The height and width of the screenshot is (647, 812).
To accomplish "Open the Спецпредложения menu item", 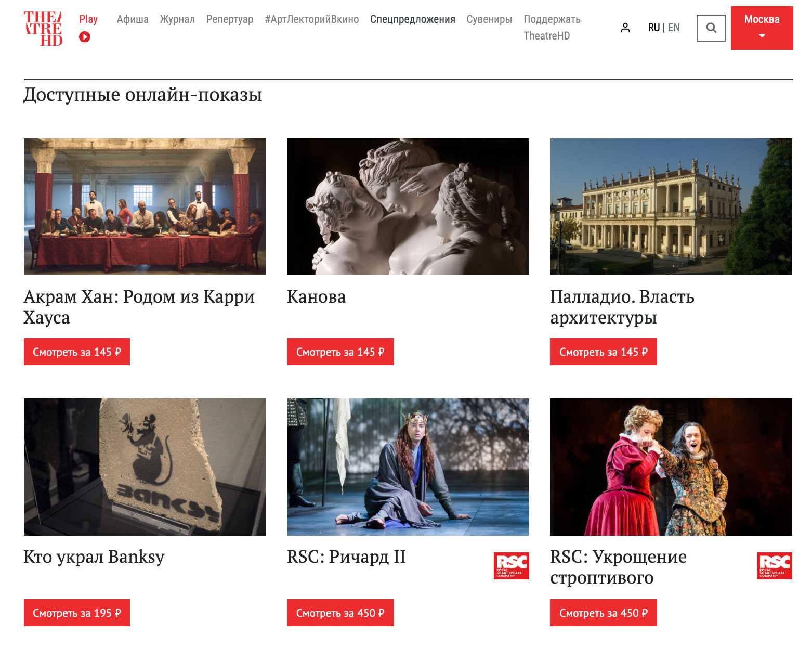I will [x=413, y=19].
